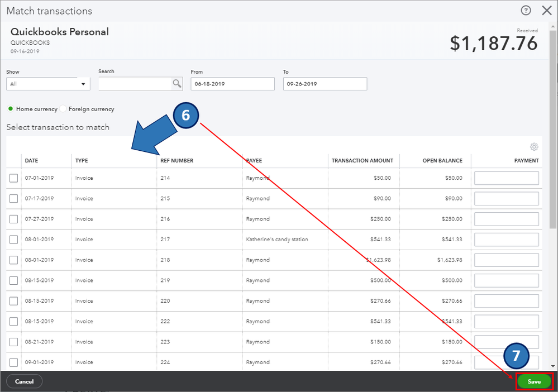The height and width of the screenshot is (392, 558).
Task: Sort by the DATE column header
Action: coord(31,160)
